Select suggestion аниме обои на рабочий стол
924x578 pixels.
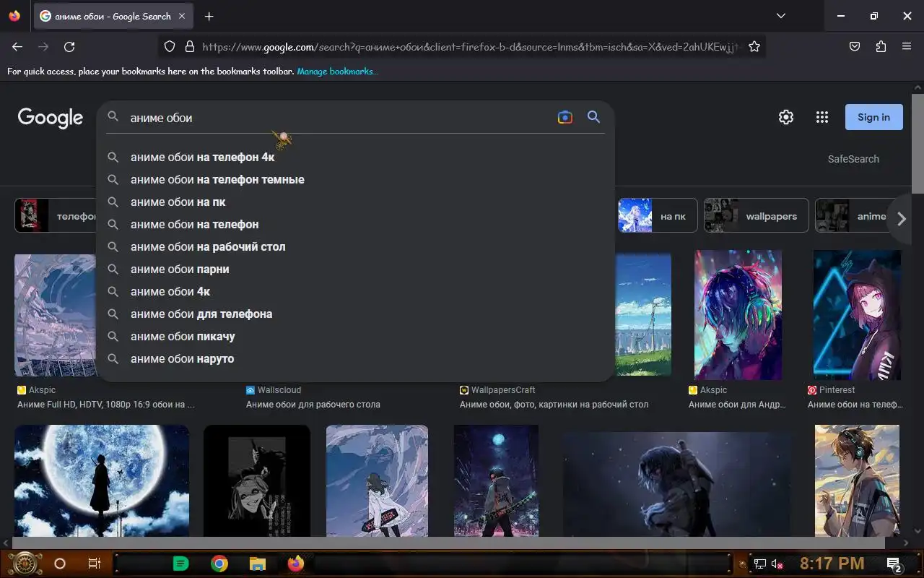pos(355,246)
